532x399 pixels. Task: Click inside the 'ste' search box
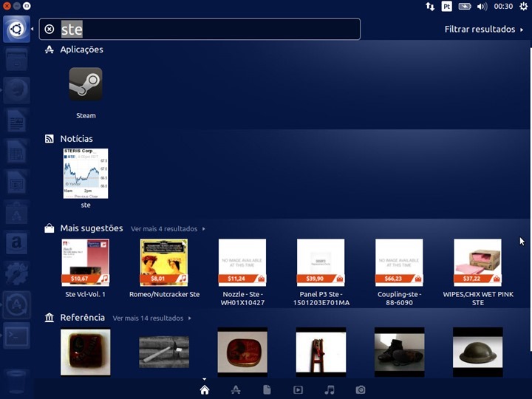199,29
